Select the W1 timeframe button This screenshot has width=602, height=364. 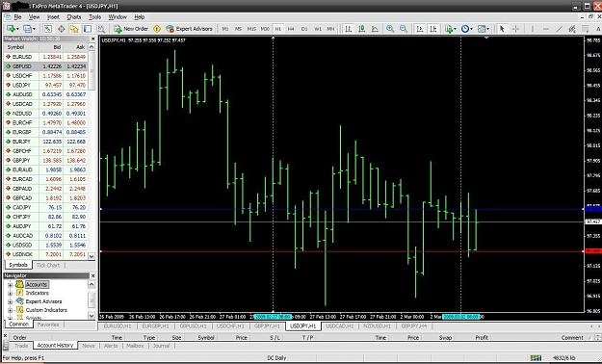click(318, 29)
